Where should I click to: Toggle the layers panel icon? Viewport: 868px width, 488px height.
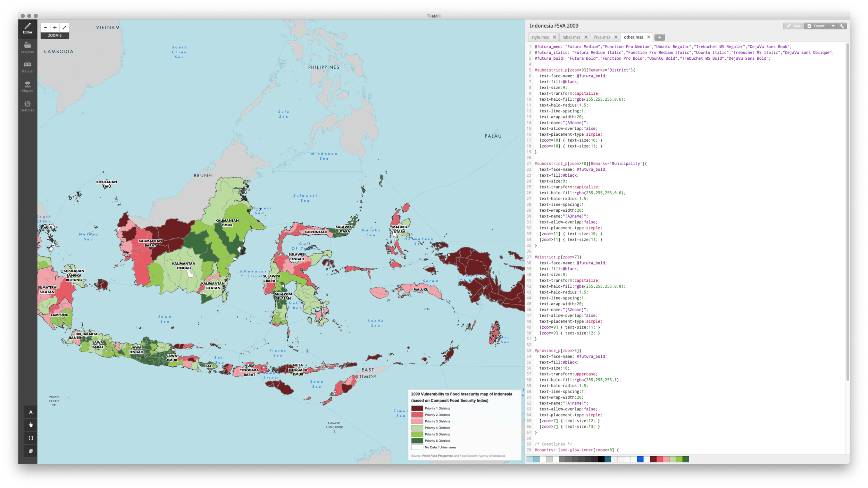coord(31,451)
